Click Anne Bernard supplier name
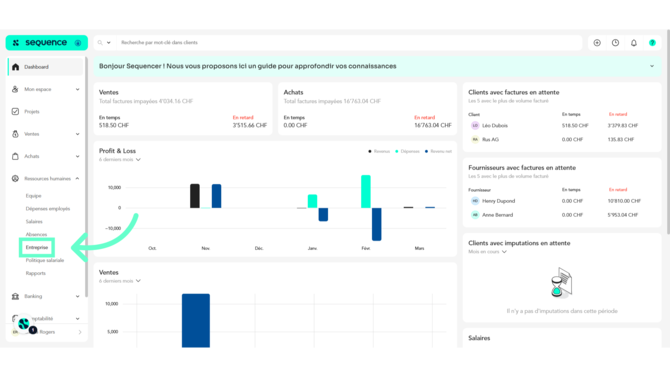Image resolution: width=670 pixels, height=377 pixels. 497,215
